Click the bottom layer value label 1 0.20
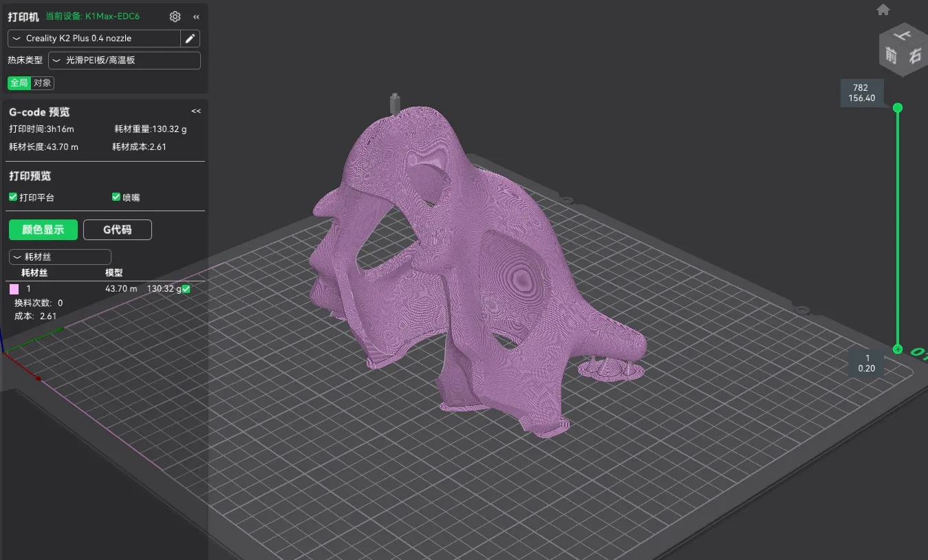 867,363
